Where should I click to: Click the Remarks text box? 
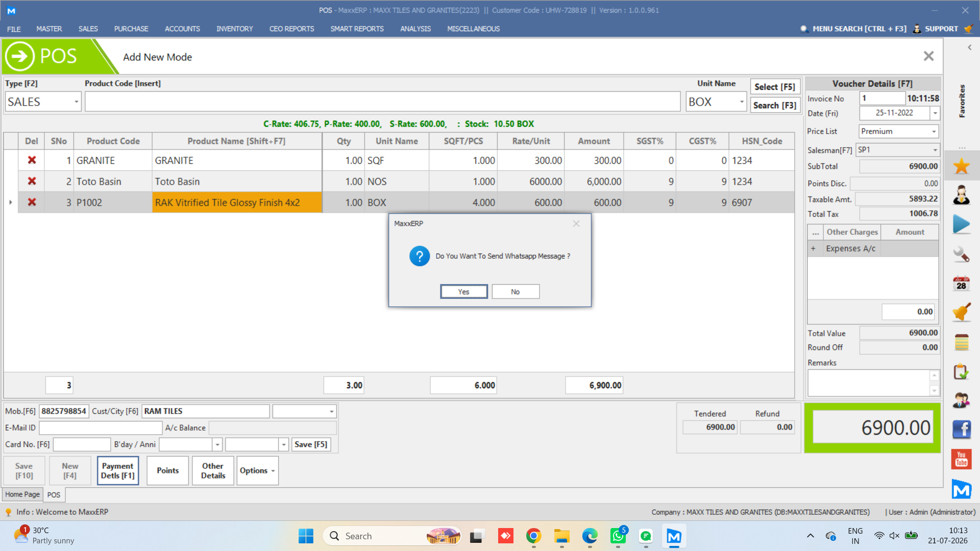[x=869, y=383]
